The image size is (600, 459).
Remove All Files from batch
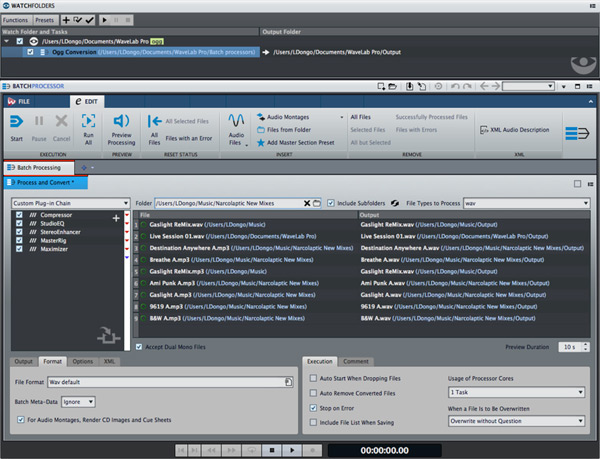[x=360, y=117]
